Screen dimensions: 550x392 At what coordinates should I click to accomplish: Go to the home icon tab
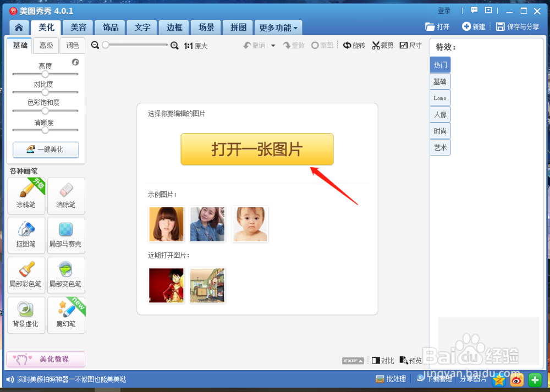[x=19, y=27]
